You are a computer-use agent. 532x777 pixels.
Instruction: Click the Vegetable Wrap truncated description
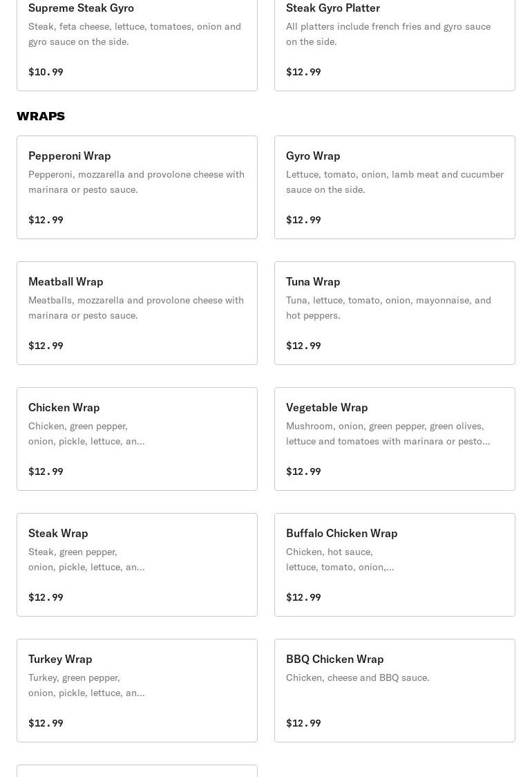tap(388, 433)
